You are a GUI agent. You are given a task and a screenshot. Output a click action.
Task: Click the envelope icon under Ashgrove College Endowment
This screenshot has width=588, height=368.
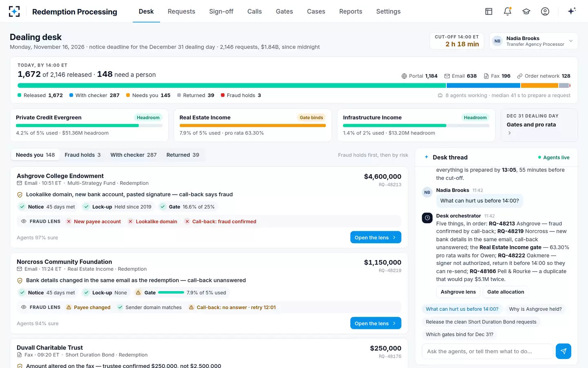19,183
